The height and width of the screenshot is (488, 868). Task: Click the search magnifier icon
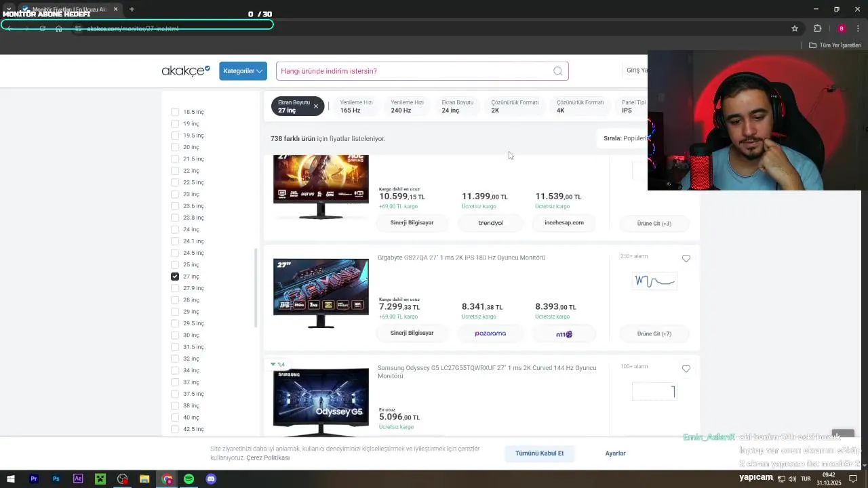click(x=557, y=71)
